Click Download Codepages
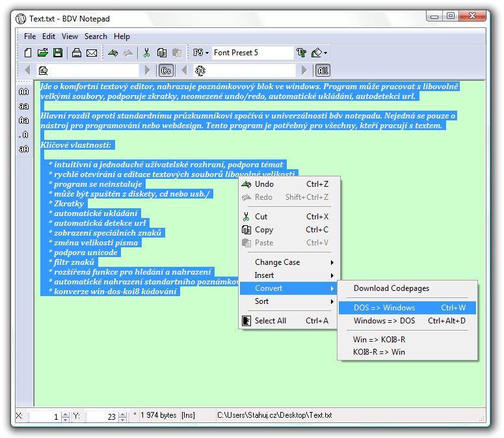The width and height of the screenshot is (504, 438). 407,288
